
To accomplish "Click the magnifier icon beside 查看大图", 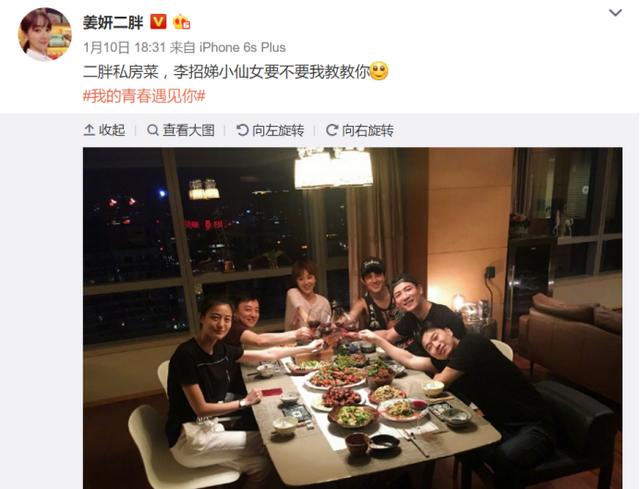I will point(153,130).
